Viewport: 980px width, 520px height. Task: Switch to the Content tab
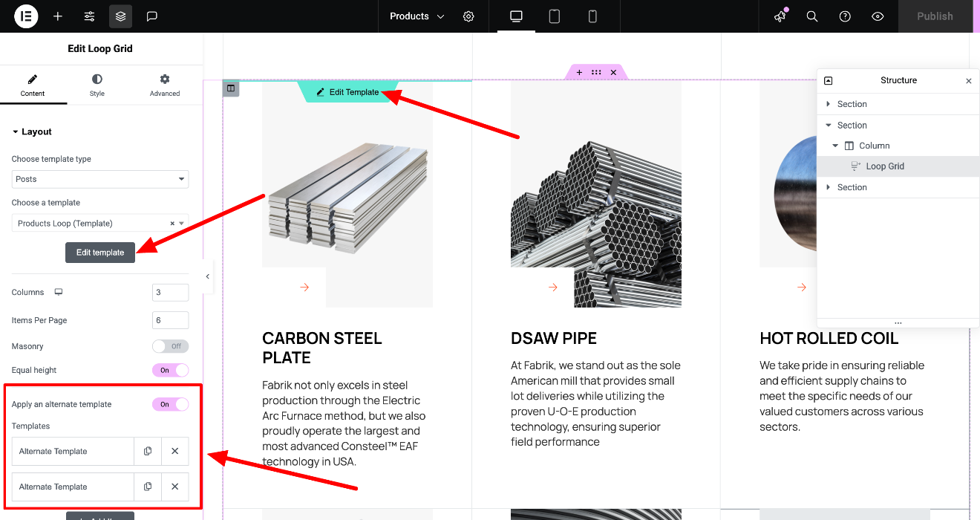point(33,85)
